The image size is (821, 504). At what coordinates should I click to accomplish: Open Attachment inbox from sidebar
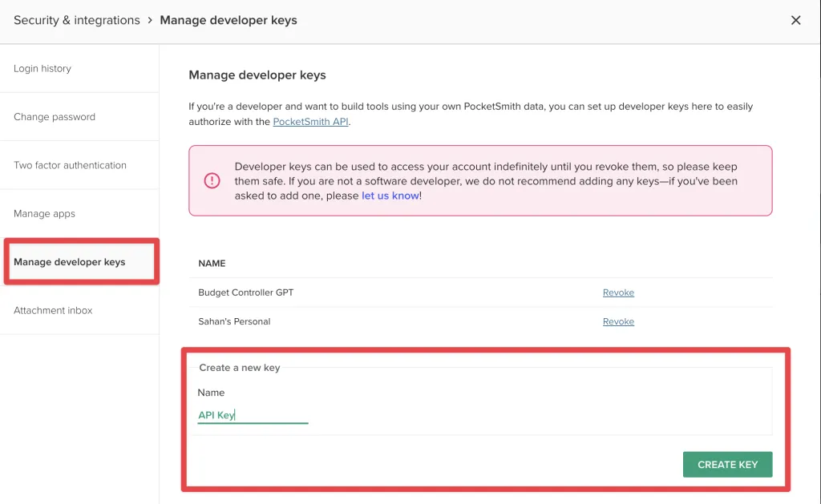click(53, 310)
